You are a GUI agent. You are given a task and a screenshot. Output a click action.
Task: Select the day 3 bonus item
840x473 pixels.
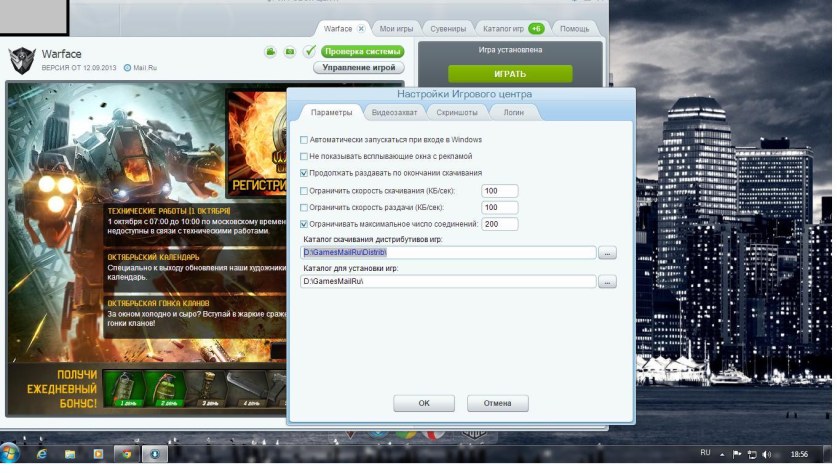(207, 388)
